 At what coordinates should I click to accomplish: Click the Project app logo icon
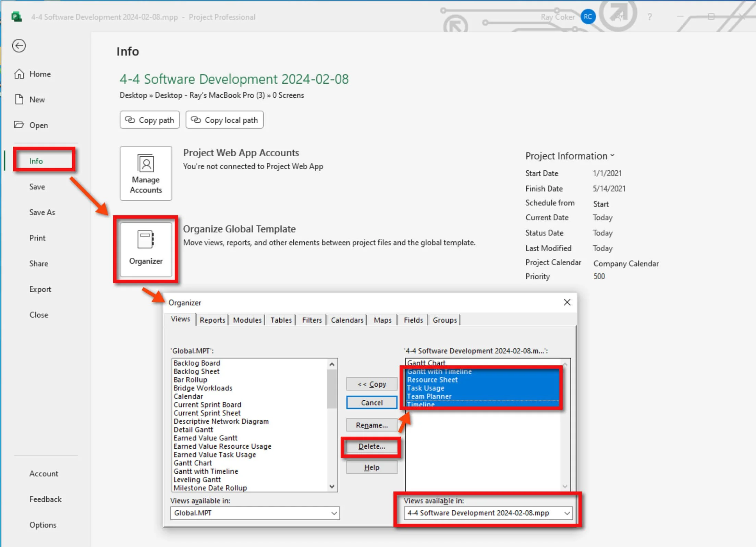coord(16,17)
